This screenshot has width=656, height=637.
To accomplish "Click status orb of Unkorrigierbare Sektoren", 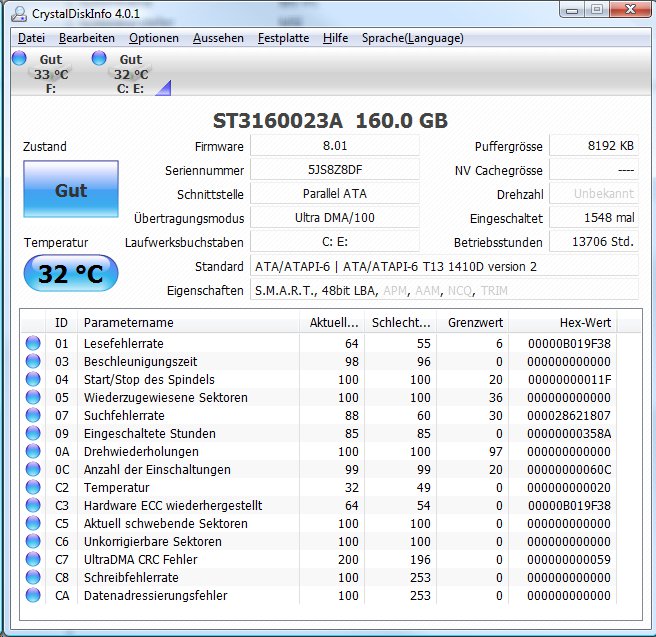I will tap(33, 541).
